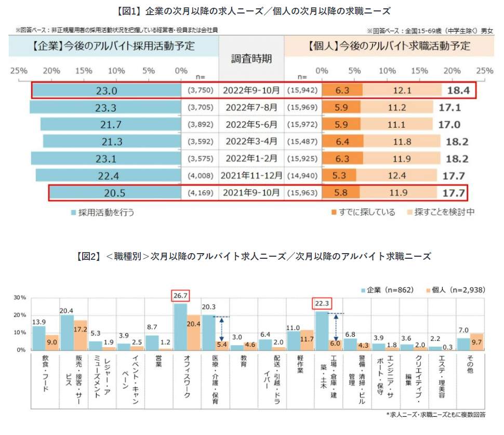Click the boxed 26.7 value above オフィスワーク
504x435 pixels.
point(180,296)
